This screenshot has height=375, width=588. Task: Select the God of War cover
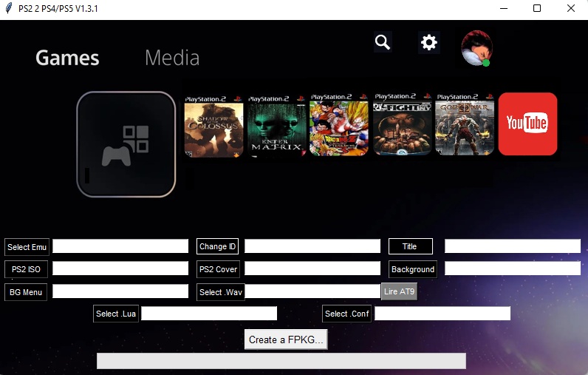point(465,124)
